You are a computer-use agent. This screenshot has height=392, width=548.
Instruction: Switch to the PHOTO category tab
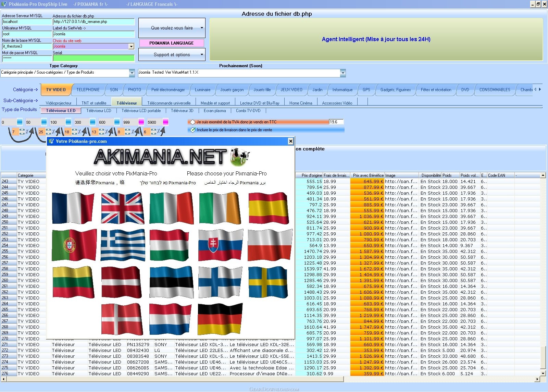point(135,90)
